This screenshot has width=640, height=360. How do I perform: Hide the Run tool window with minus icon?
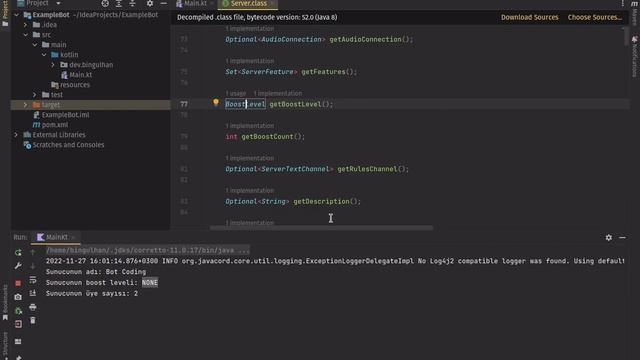622,237
